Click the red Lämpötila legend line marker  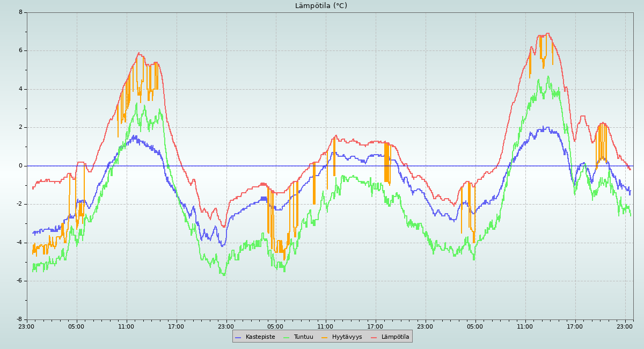(374, 337)
